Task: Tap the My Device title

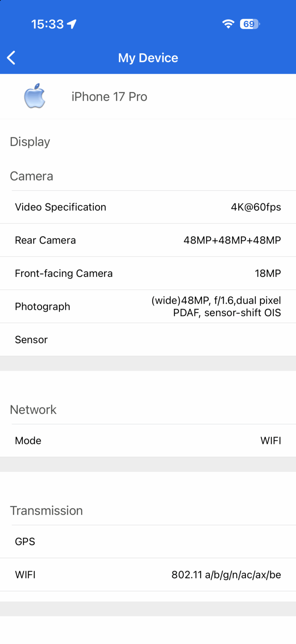Action: point(148,58)
